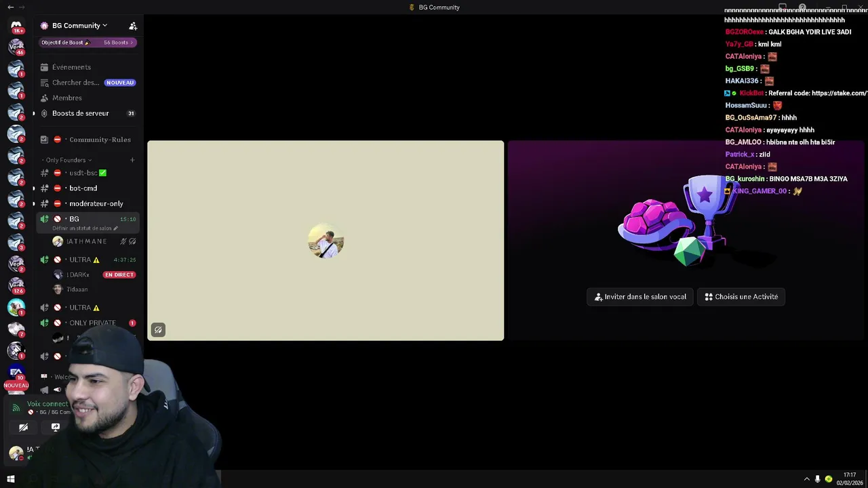Click KING_GAMER_00 username in chat
This screenshot has width=868, height=488.
click(759, 191)
